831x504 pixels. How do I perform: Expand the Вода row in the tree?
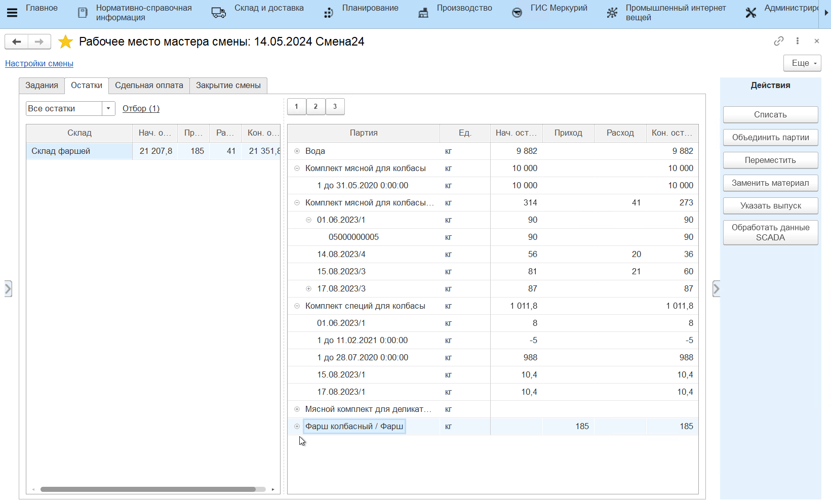pyautogui.click(x=297, y=151)
